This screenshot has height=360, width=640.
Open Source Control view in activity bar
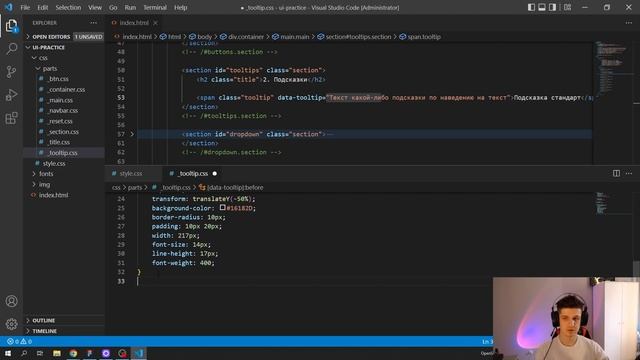click(x=11, y=72)
